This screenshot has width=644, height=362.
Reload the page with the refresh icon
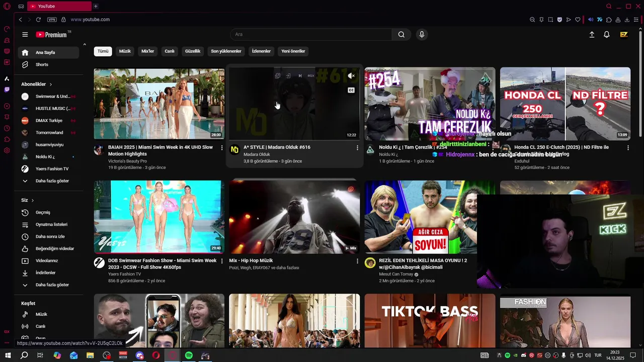38,20
